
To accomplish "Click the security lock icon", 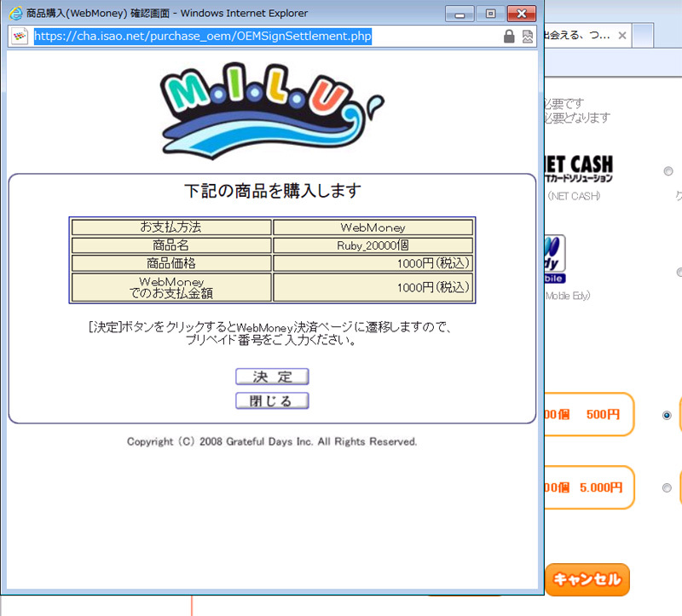I will click(x=509, y=37).
